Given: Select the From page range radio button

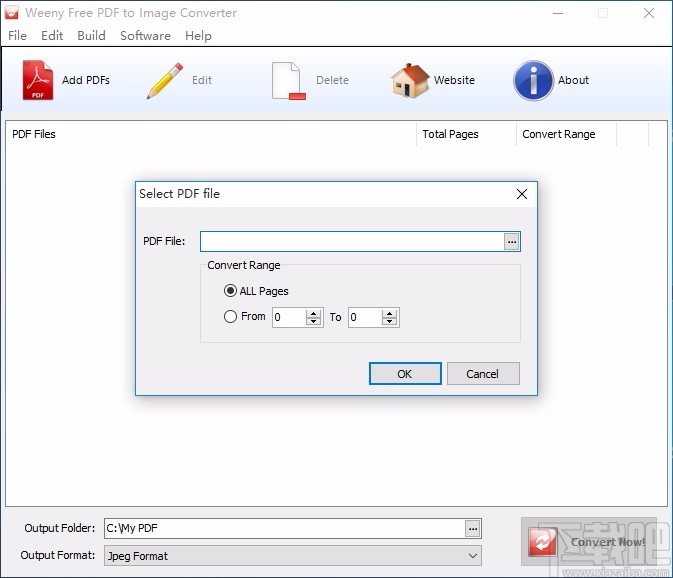Looking at the screenshot, I should pyautogui.click(x=230, y=317).
